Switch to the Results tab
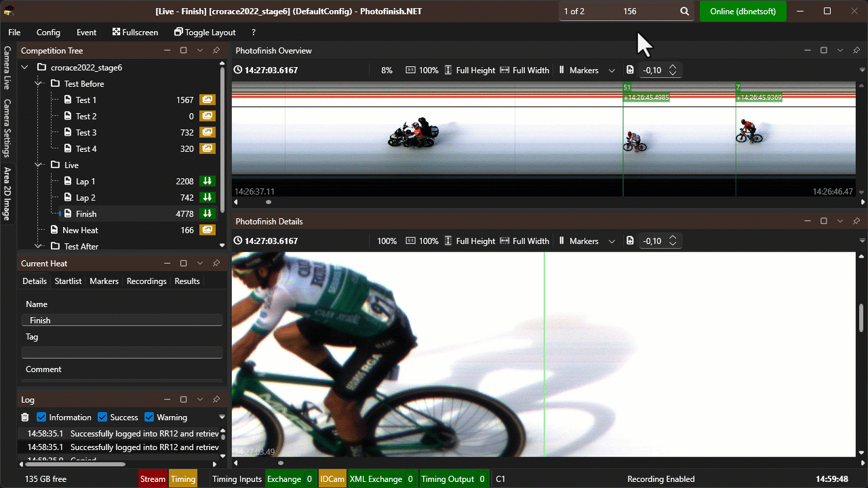The image size is (868, 488). pos(187,281)
